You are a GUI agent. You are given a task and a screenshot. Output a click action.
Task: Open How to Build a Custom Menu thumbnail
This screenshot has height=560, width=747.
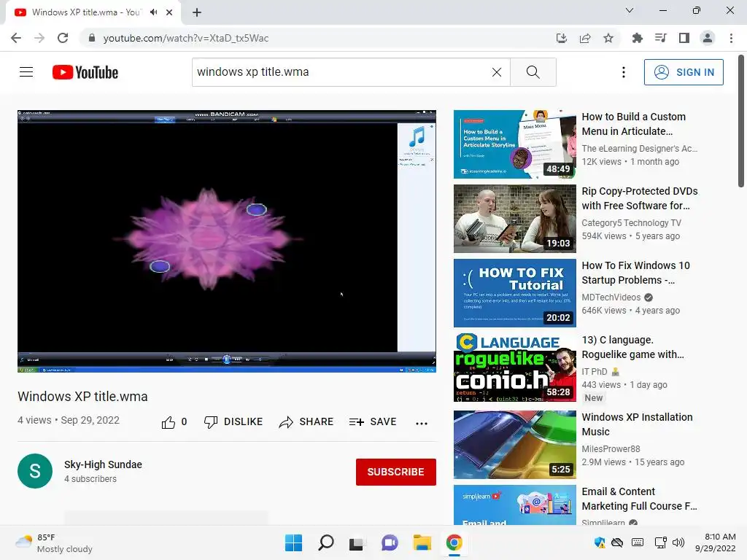pyautogui.click(x=514, y=144)
